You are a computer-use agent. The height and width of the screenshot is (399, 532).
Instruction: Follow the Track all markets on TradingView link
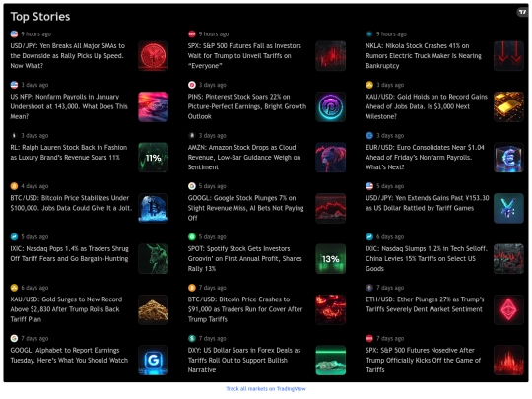(x=266, y=389)
